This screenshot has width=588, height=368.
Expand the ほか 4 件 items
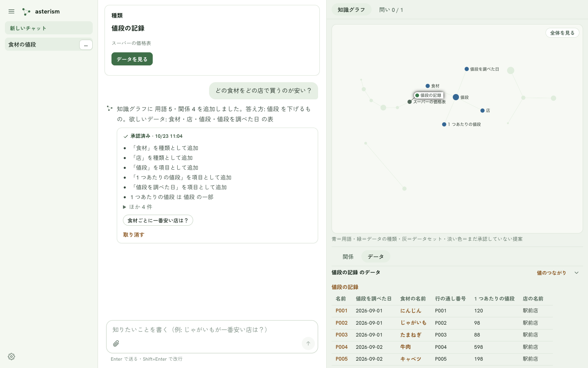(x=138, y=207)
